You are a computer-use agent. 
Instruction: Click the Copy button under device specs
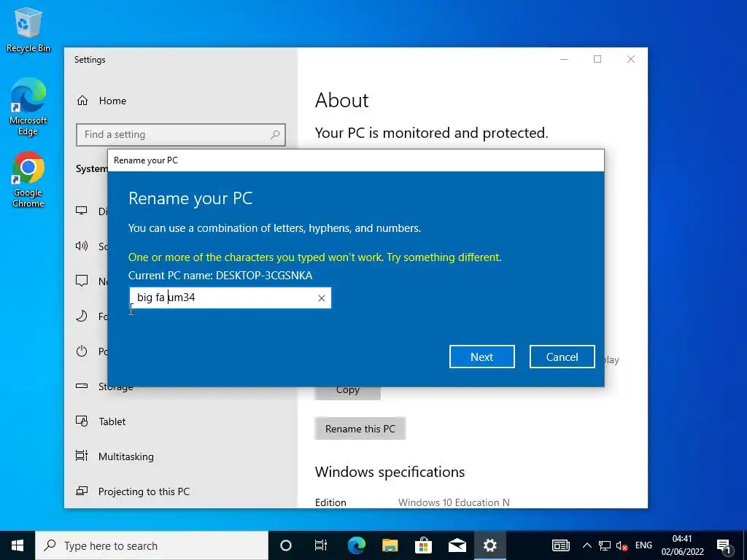point(348,392)
